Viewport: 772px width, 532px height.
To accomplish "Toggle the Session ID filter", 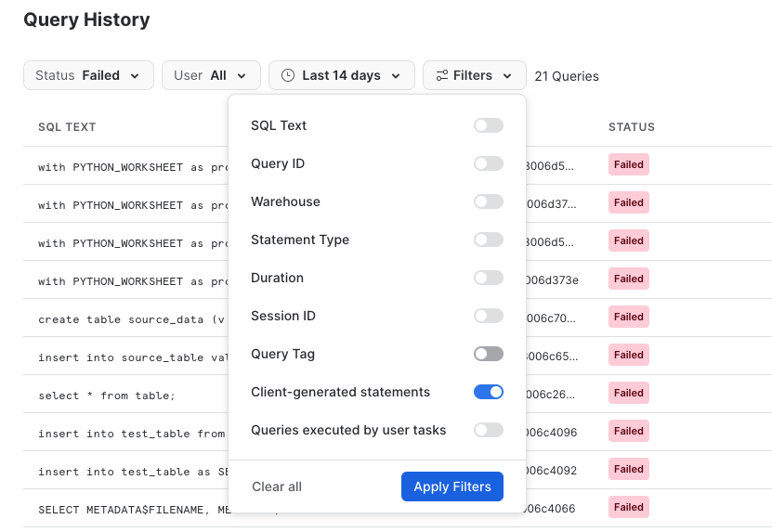I will click(488, 316).
